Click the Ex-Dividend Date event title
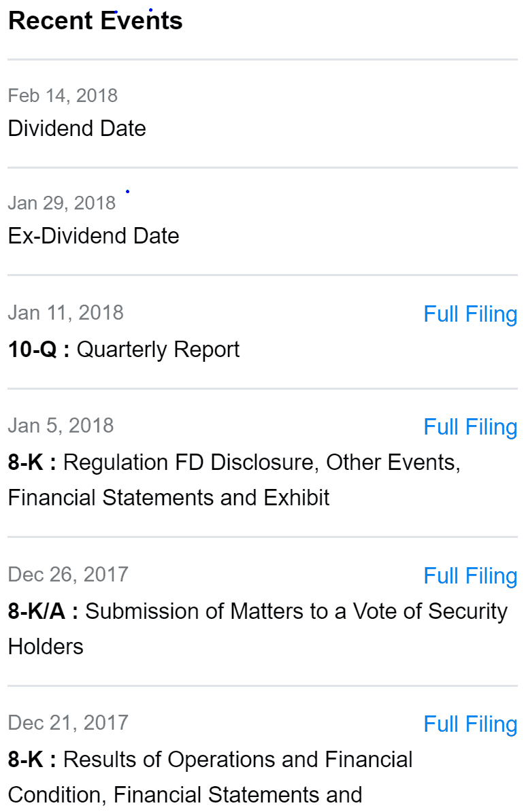 point(93,236)
